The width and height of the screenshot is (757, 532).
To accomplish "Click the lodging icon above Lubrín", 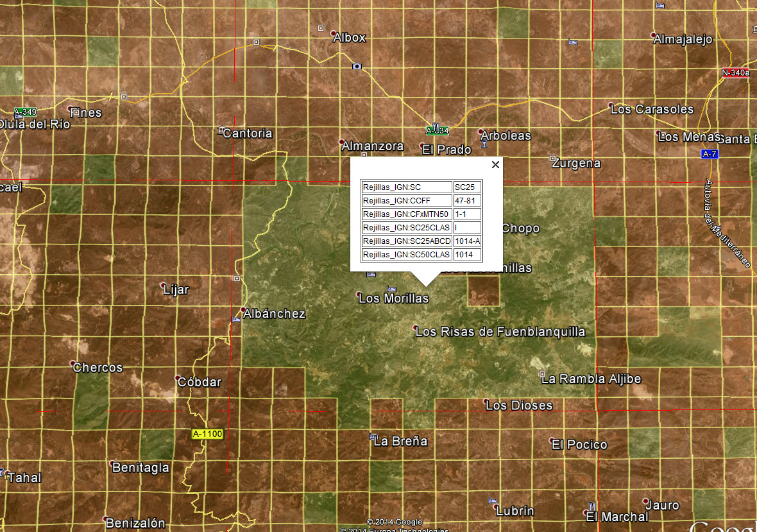I will [x=493, y=501].
